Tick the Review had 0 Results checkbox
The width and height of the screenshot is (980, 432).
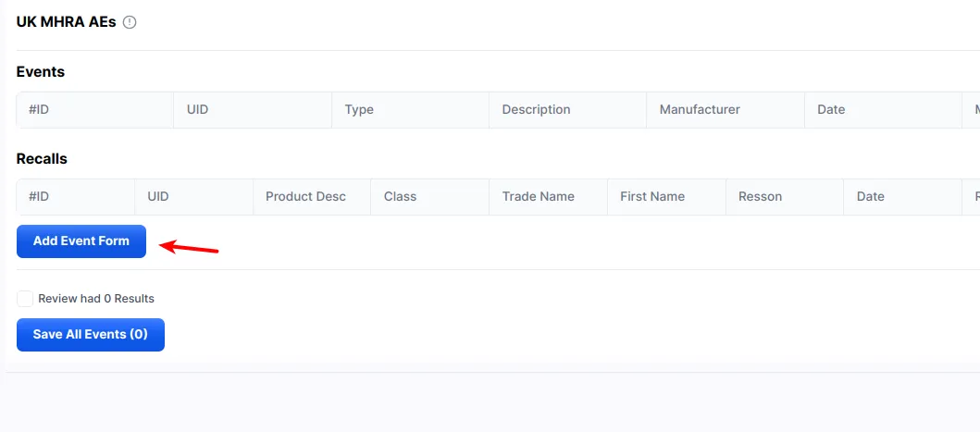point(25,299)
